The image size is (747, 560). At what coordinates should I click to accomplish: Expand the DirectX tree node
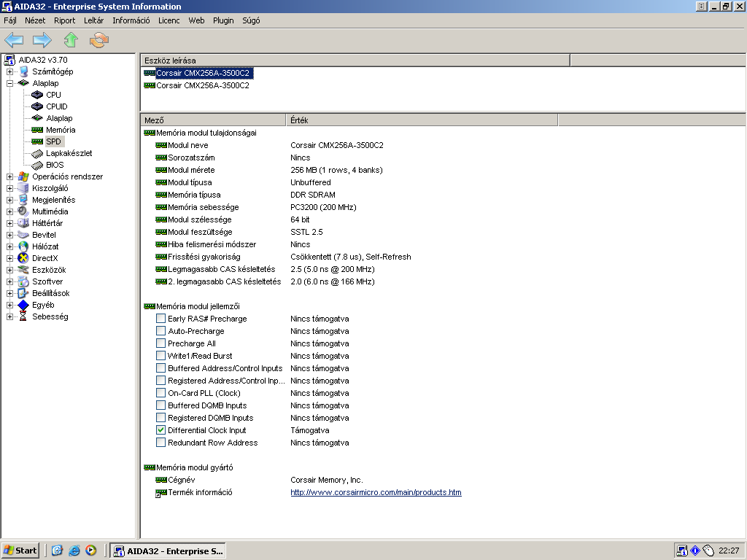tap(9, 258)
